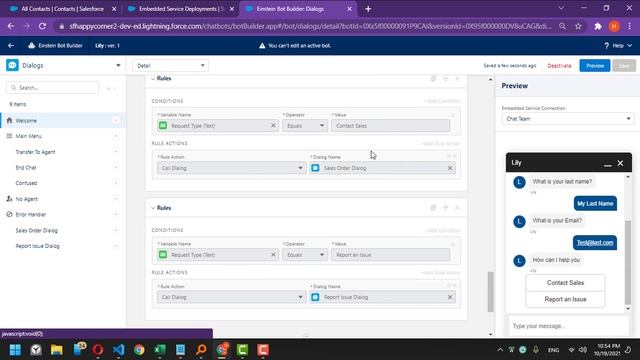Click delete icon on second Rules header
Image resolution: width=640 pixels, height=360 pixels.
[x=457, y=208]
